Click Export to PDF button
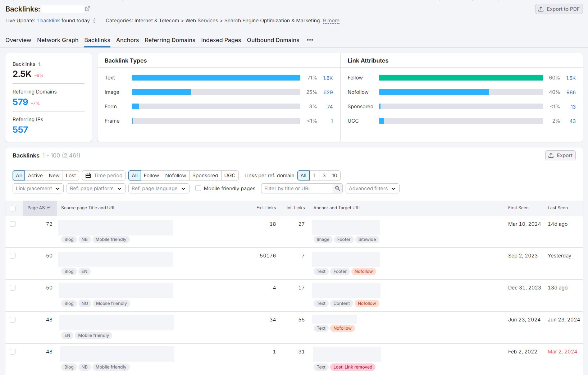 559,9
